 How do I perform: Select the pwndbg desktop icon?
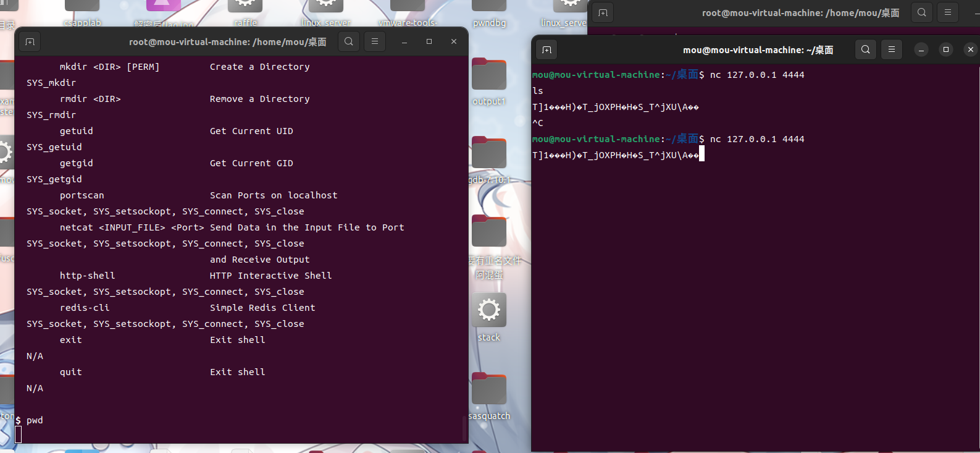point(489,9)
